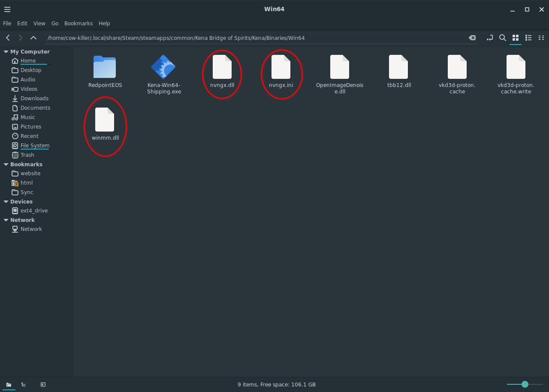Go up to the parent folder

33,38
